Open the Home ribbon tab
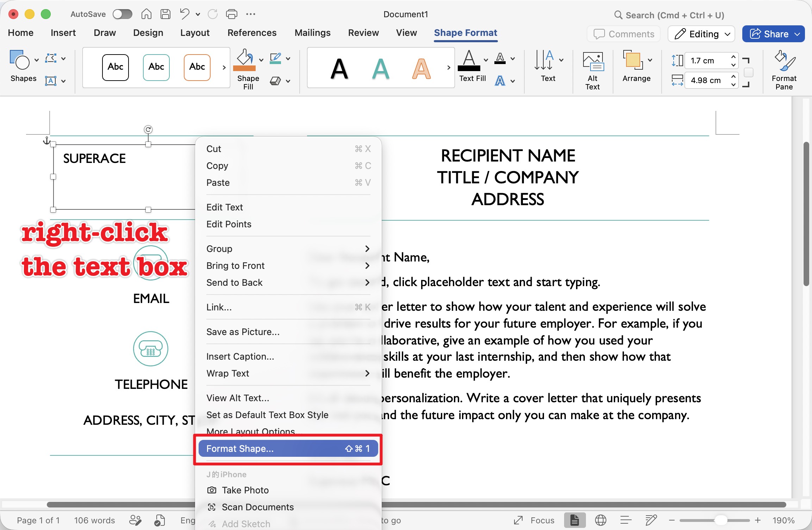The width and height of the screenshot is (812, 530). click(x=20, y=33)
